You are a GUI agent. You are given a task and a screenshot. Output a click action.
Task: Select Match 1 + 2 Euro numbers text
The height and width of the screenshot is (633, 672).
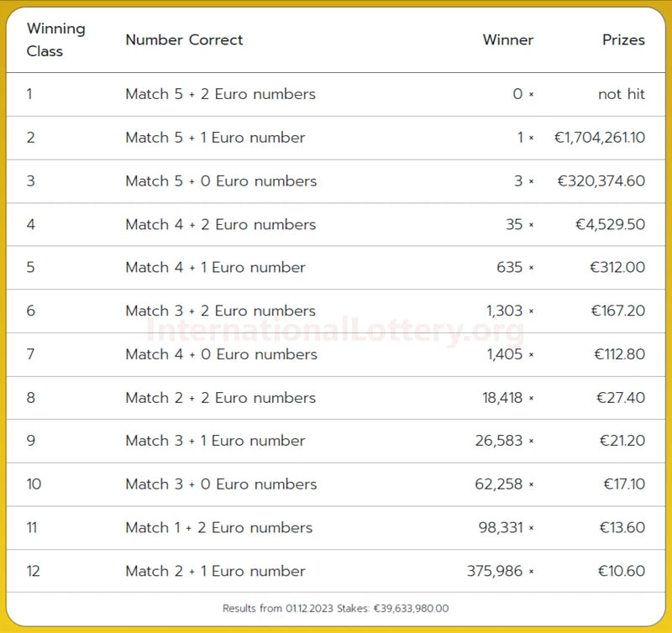point(218,527)
